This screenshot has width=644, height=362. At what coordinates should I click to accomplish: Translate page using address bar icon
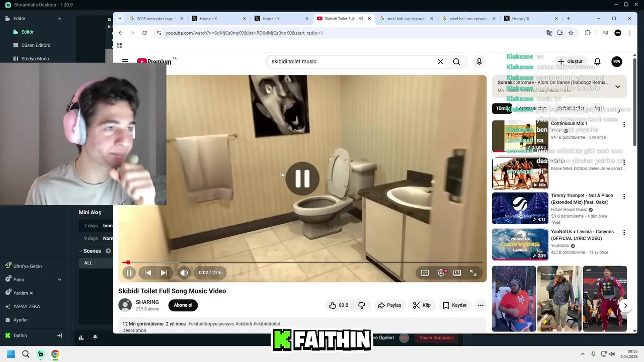[x=549, y=33]
